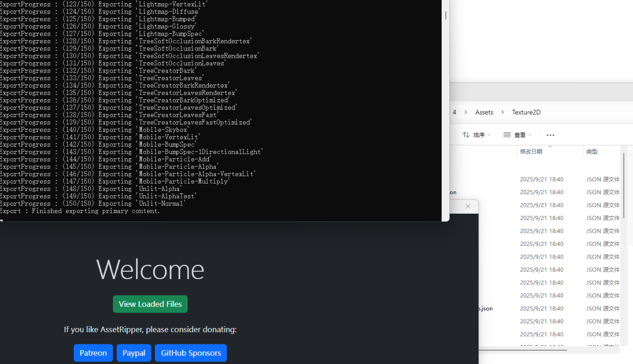
Task: Click the file list horizontal scrollbar
Action: click(x=522, y=349)
